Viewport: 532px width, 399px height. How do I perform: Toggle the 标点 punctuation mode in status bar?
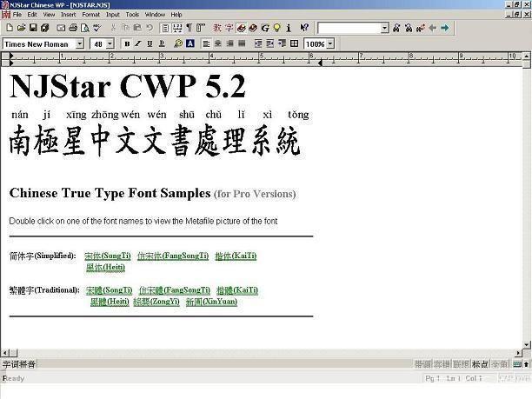tap(480, 364)
